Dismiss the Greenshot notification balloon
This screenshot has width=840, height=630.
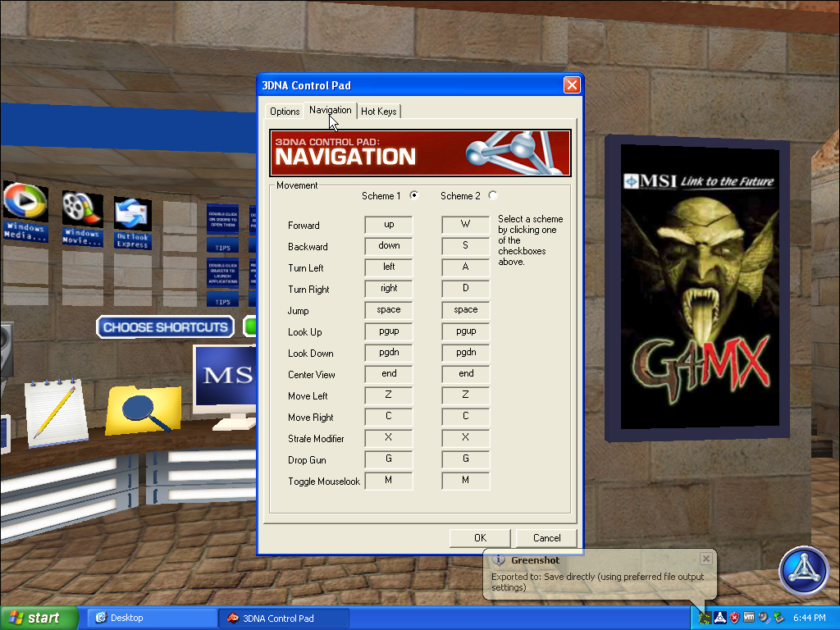(706, 559)
